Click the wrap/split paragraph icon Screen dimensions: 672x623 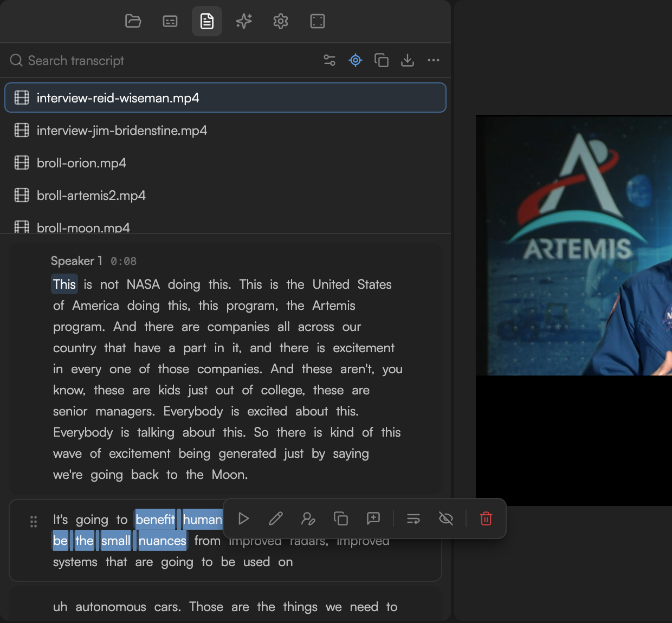click(413, 518)
